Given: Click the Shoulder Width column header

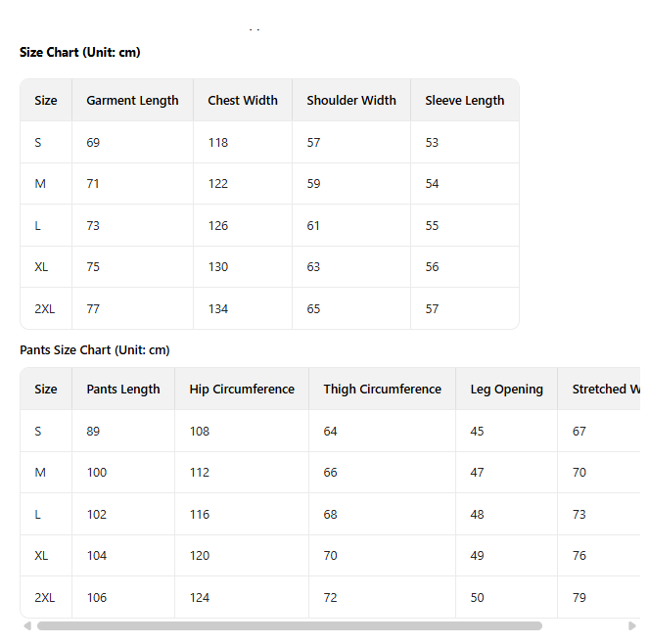Looking at the screenshot, I should 351,100.
